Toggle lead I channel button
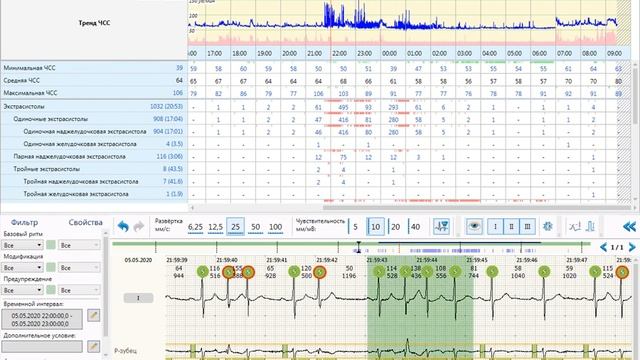Image resolution: width=640 pixels, height=360 pixels. point(495,227)
